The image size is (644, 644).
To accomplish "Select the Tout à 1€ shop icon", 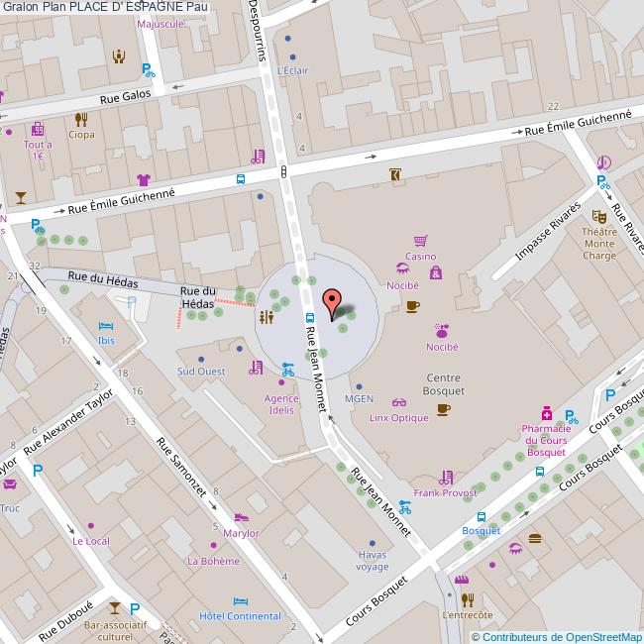I will coord(38,129).
